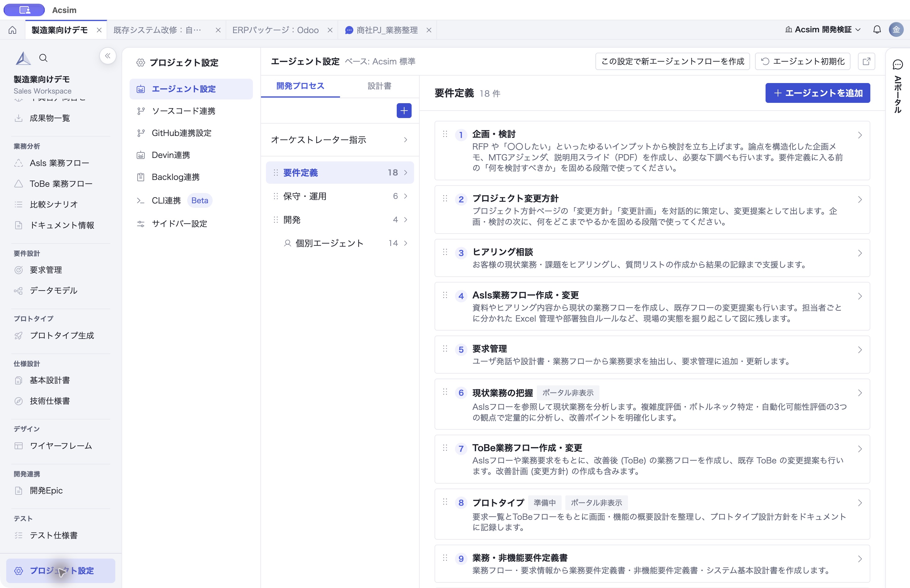910x588 pixels.
Task: Collapse the left sidebar with double-chevron
Action: (x=108, y=56)
